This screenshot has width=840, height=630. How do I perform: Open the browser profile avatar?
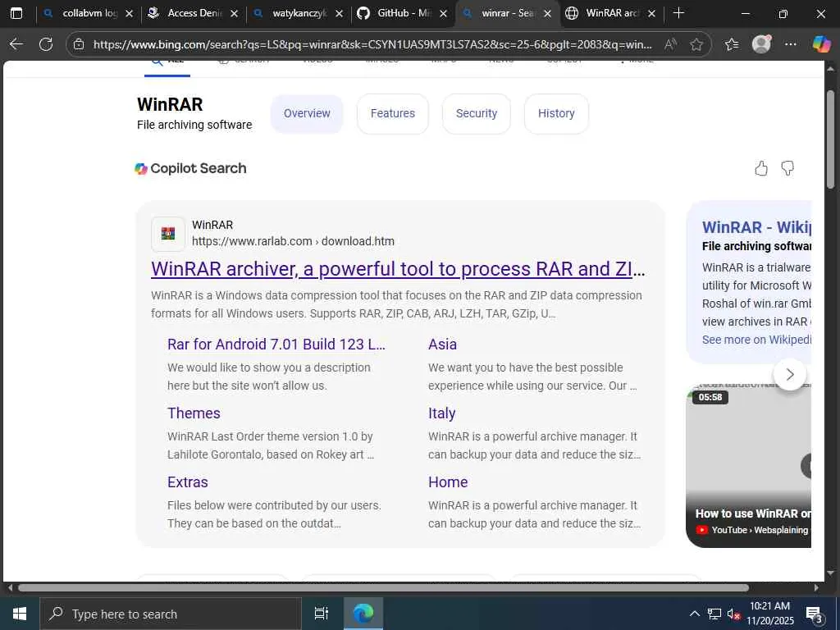pyautogui.click(x=762, y=44)
